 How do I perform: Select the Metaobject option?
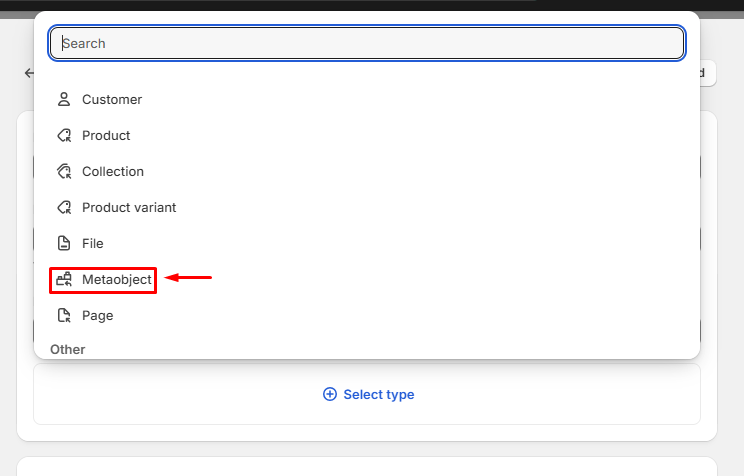pyautogui.click(x=117, y=280)
